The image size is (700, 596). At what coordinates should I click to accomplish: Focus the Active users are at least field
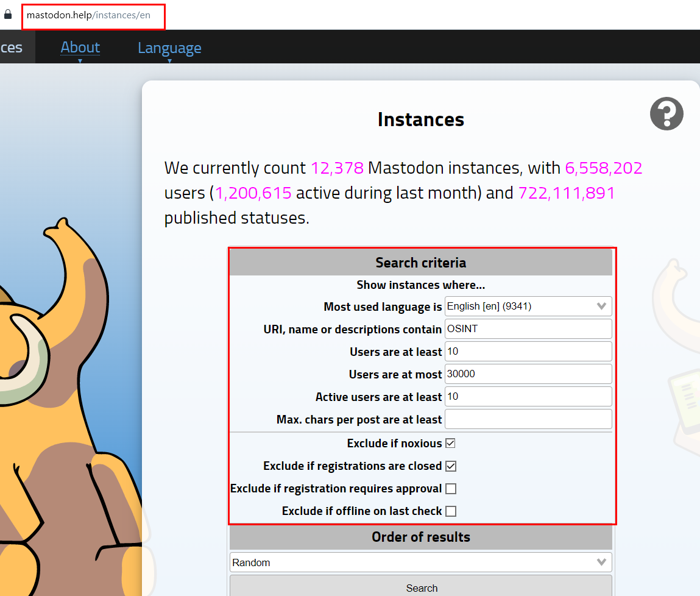528,397
